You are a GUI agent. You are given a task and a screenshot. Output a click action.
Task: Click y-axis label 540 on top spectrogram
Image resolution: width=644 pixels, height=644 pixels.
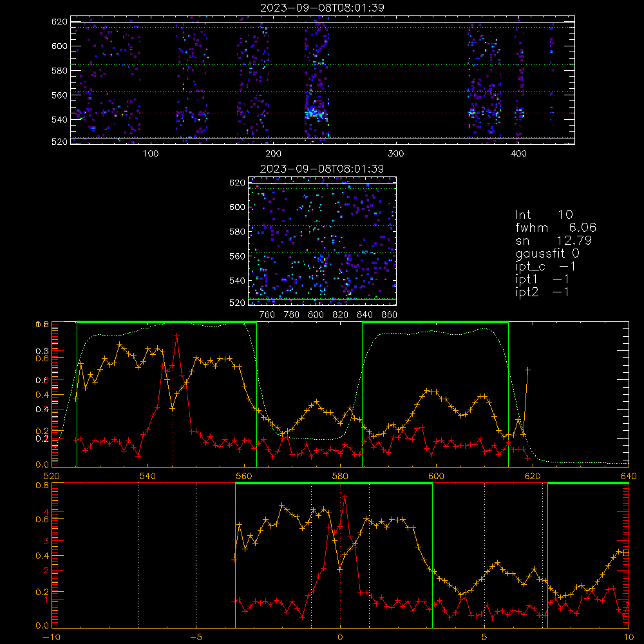coord(59,120)
